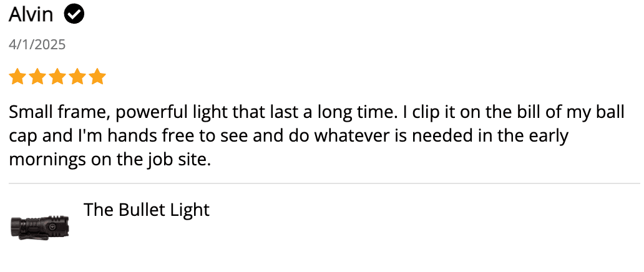Screen dimensions: 644x272
Task: Click the horizontal divider under the review
Action: tap(324, 183)
